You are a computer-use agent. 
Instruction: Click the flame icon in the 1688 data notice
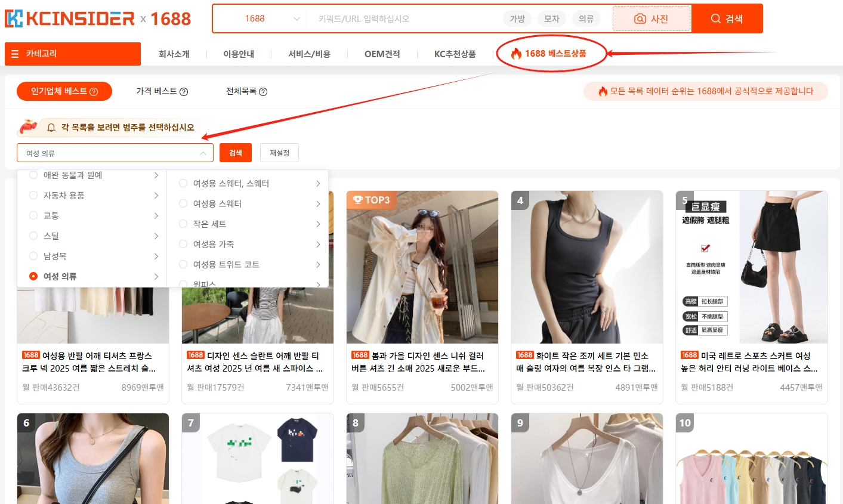coord(603,91)
